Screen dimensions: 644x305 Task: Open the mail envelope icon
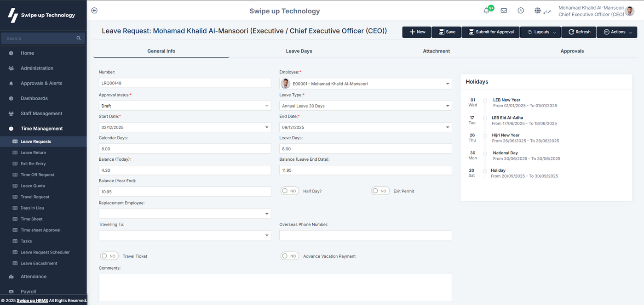click(504, 11)
